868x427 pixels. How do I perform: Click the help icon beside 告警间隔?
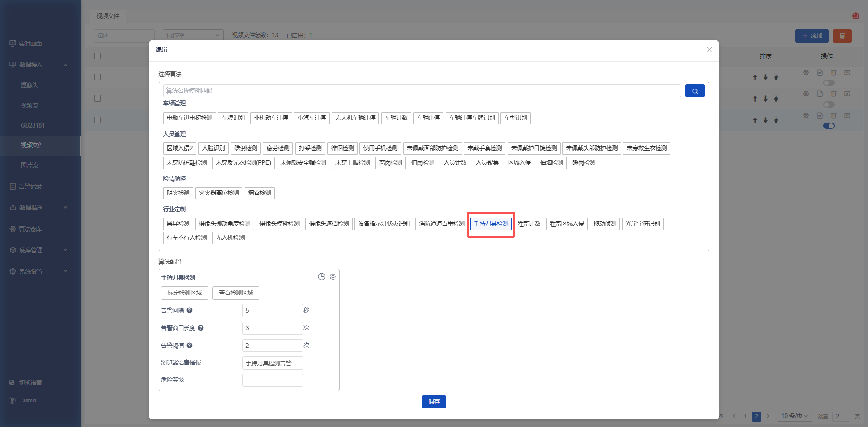point(189,310)
